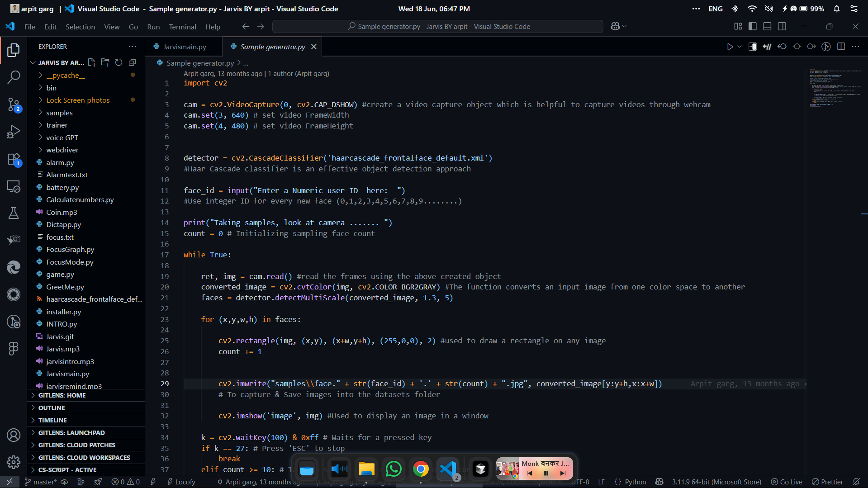Open WhatsApp from the taskbar
868x488 pixels.
pyautogui.click(x=393, y=469)
